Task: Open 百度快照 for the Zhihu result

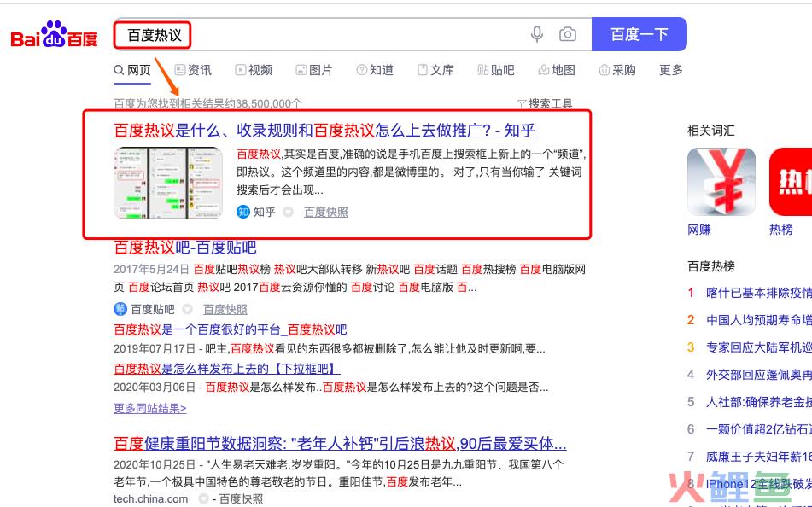Action: [x=325, y=212]
